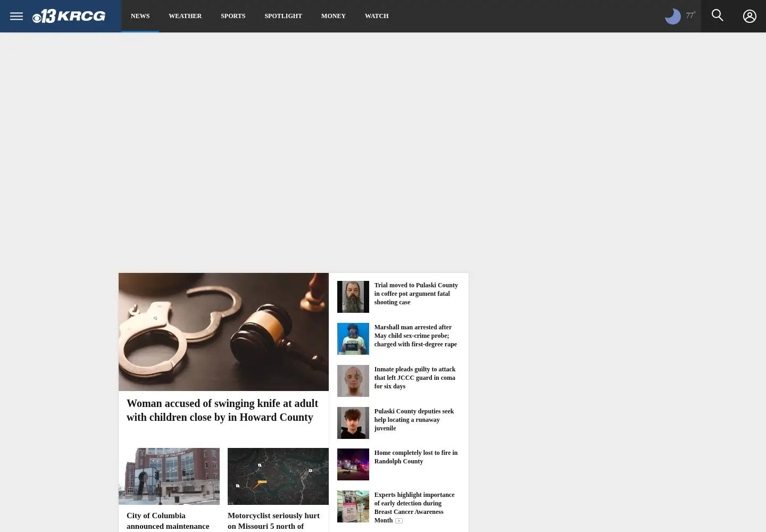Open the crash map thumbnail
The image size is (766, 532).
(x=278, y=476)
